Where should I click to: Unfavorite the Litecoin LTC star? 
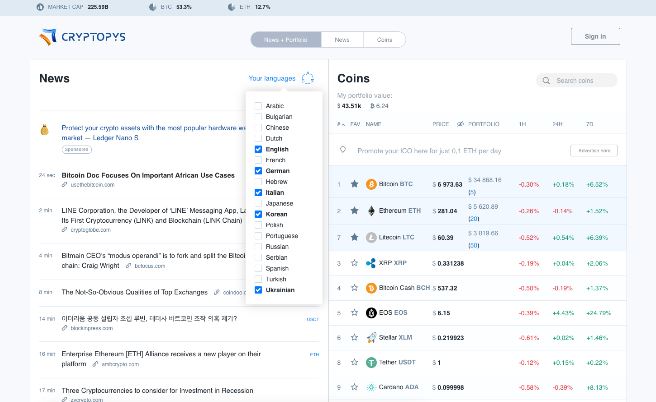(x=354, y=237)
